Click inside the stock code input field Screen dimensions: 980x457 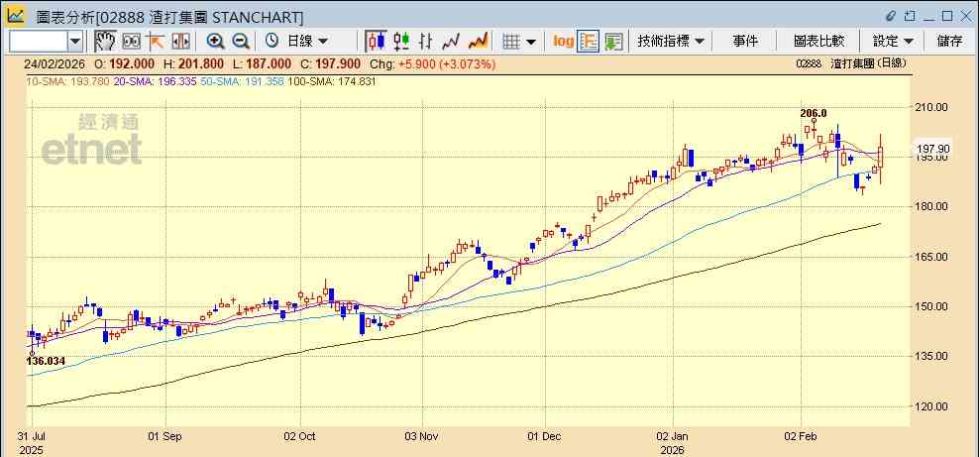click(x=38, y=42)
